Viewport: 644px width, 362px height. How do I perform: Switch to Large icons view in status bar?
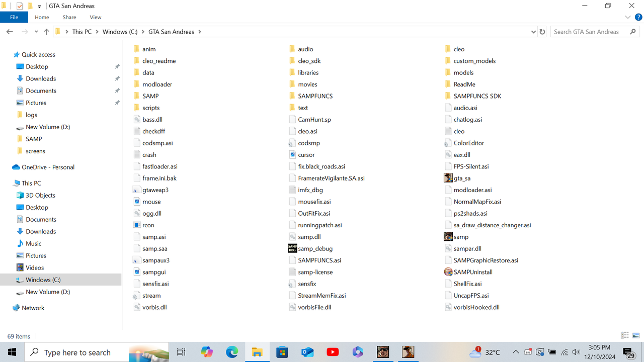(x=636, y=336)
